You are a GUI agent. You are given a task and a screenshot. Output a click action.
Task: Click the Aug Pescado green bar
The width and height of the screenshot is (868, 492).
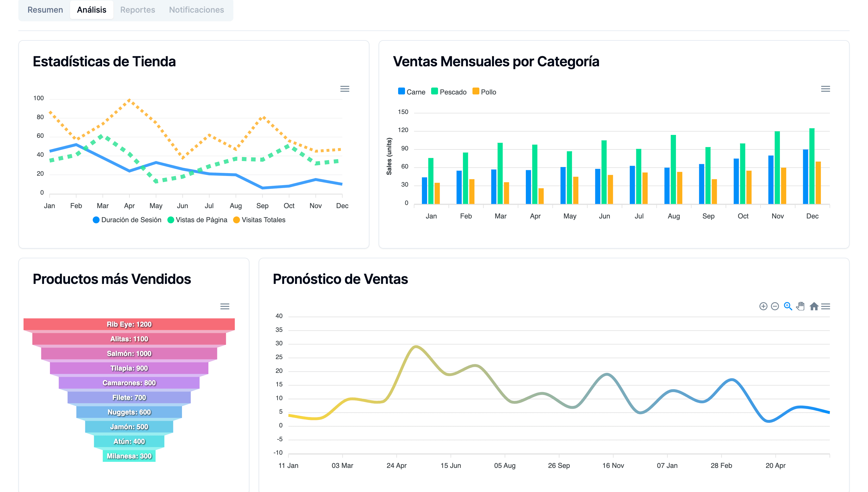point(673,169)
